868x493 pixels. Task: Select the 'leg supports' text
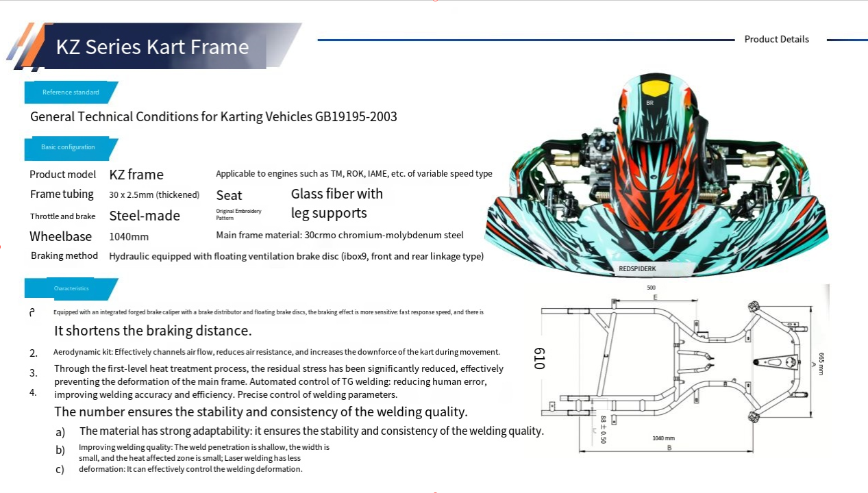[329, 213]
